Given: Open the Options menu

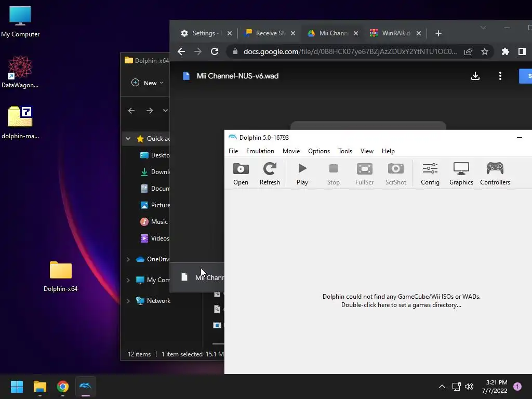Looking at the screenshot, I should click(319, 151).
